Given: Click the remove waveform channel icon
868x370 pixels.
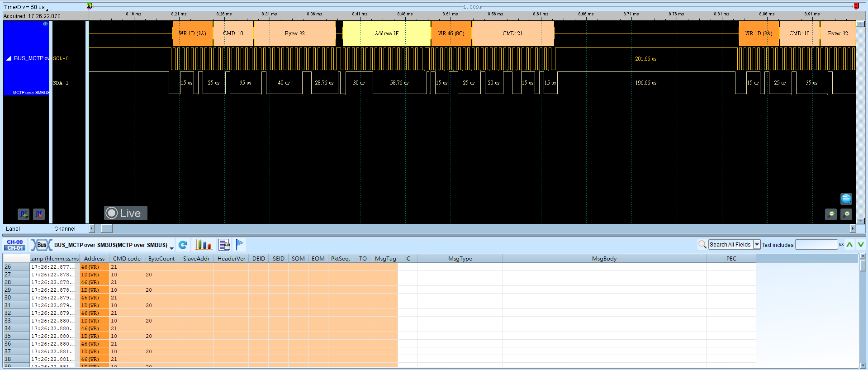Looking at the screenshot, I should [39, 214].
